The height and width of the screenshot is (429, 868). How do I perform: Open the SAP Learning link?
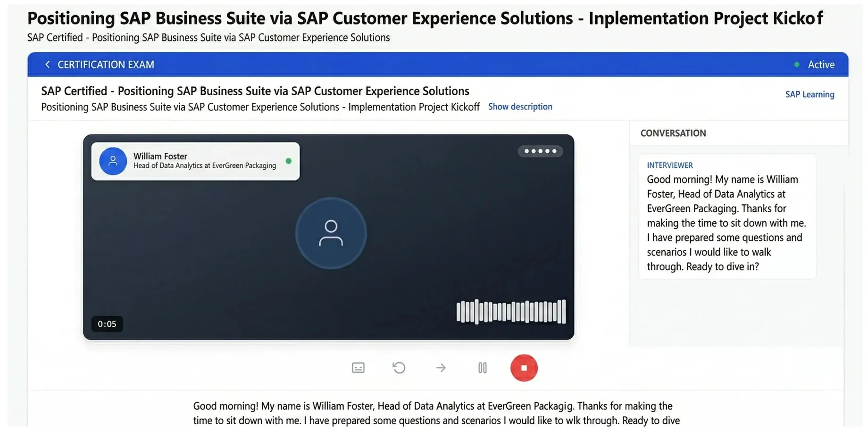(810, 94)
